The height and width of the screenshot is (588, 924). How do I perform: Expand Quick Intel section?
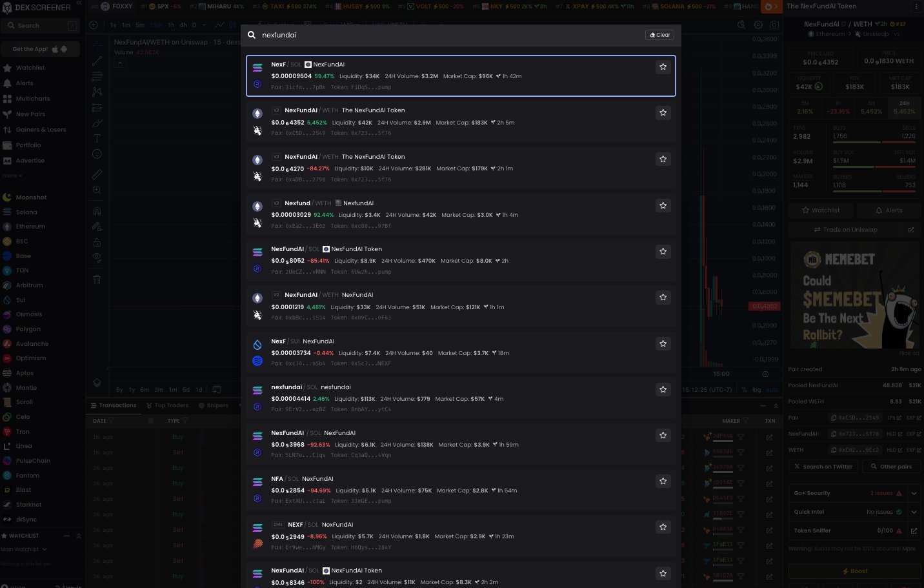[x=914, y=512]
